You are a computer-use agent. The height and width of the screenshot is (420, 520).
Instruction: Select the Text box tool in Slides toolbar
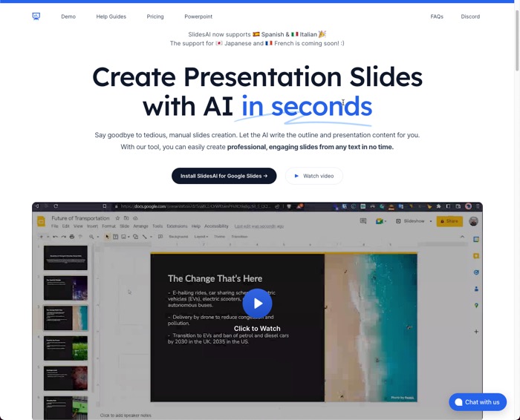tap(115, 237)
